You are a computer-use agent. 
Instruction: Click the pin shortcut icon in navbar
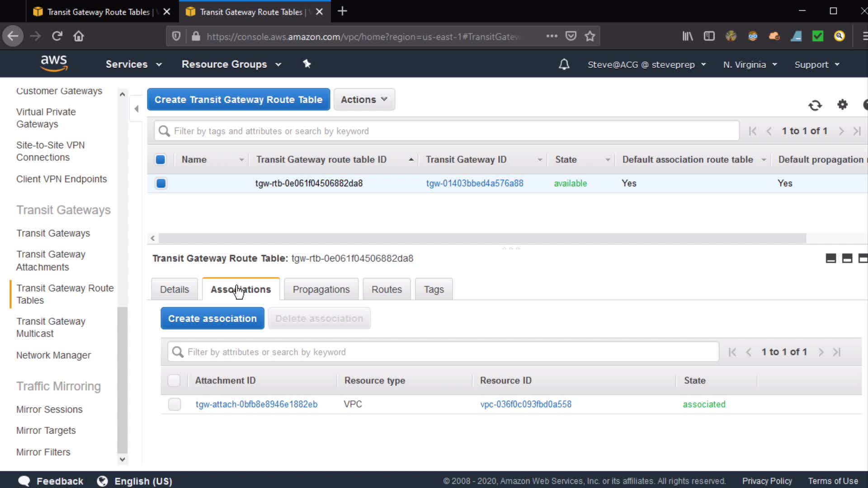click(x=307, y=64)
